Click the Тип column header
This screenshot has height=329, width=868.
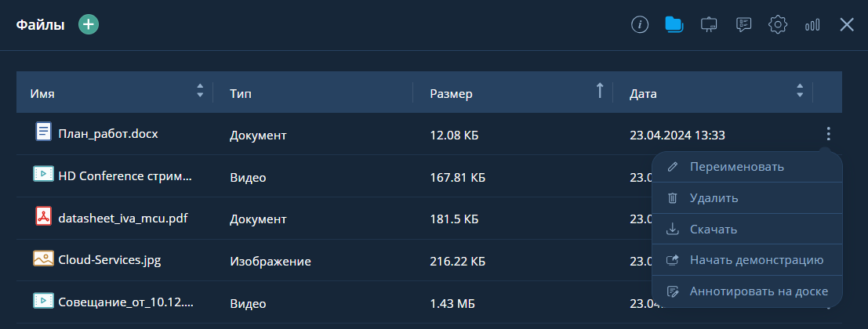pyautogui.click(x=240, y=94)
